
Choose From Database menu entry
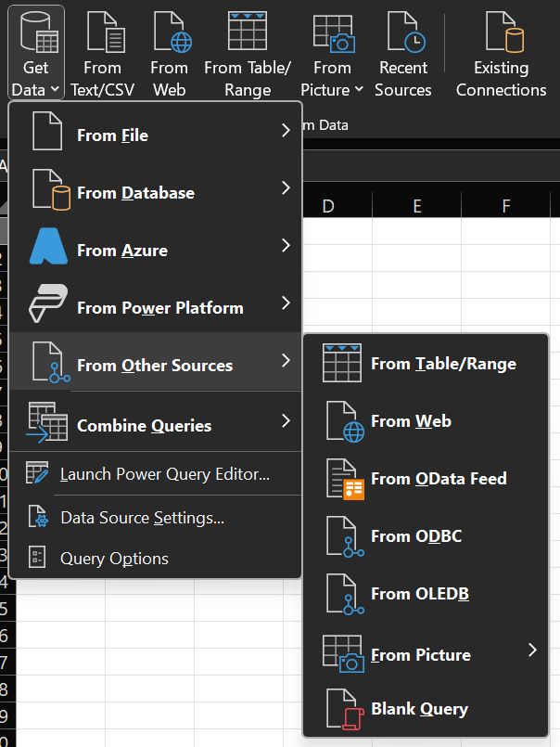tap(156, 188)
